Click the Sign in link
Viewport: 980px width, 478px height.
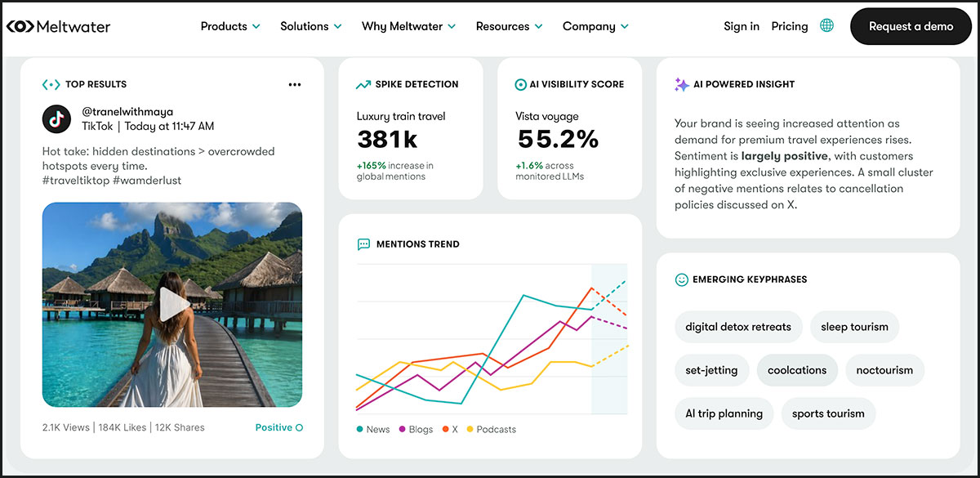click(742, 26)
